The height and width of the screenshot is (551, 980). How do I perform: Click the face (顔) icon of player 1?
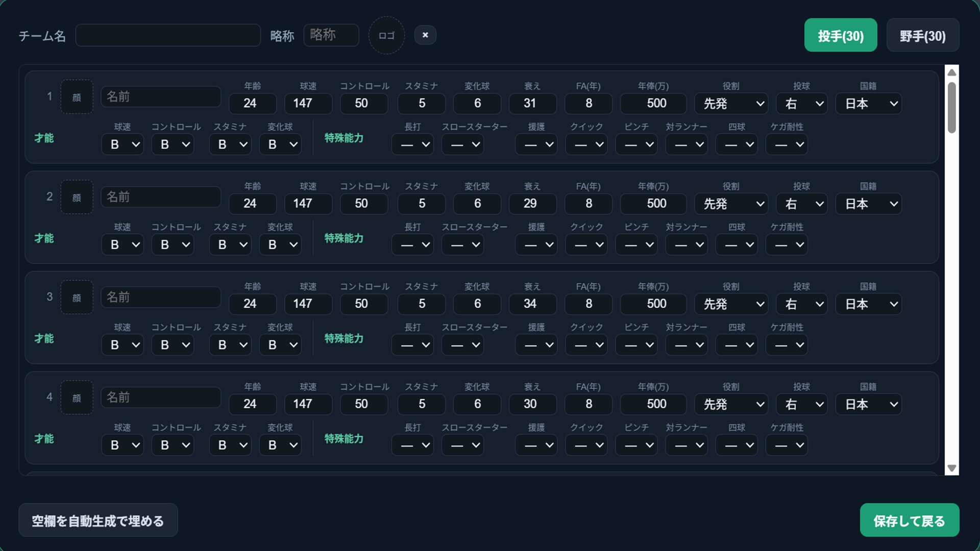point(77,97)
